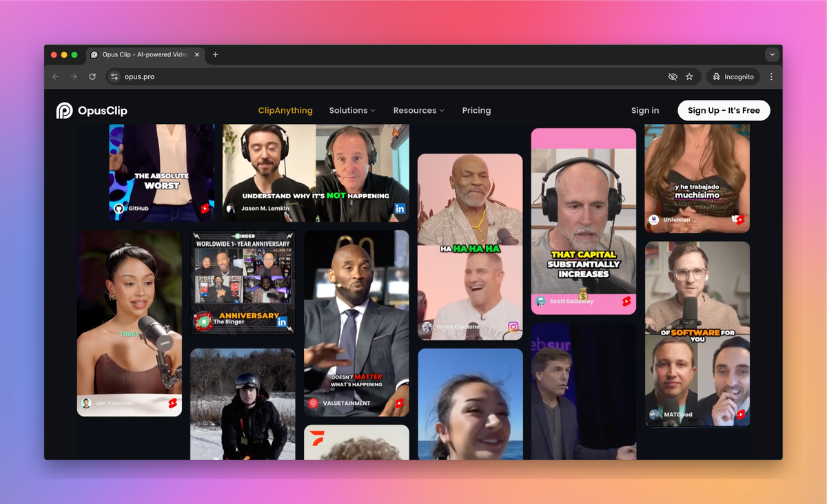Open the Jason M. Lemkin podcast clip
Viewport: 827px width, 504px height.
point(316,172)
